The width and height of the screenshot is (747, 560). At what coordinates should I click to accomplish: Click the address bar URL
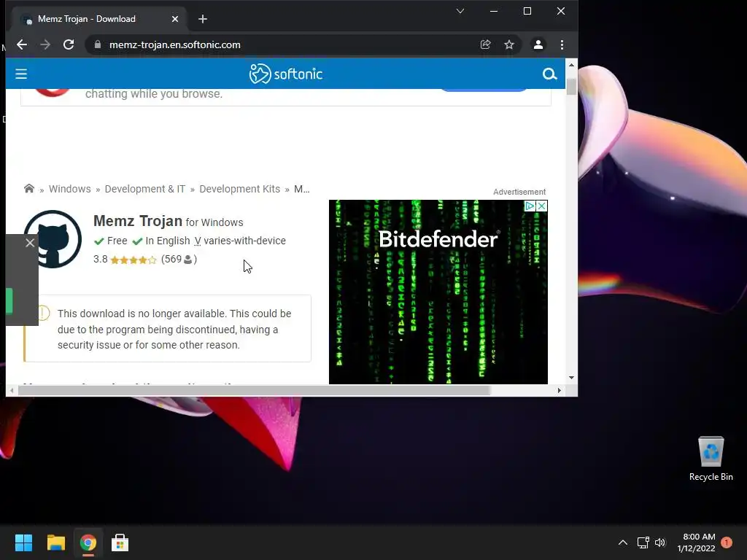point(175,44)
